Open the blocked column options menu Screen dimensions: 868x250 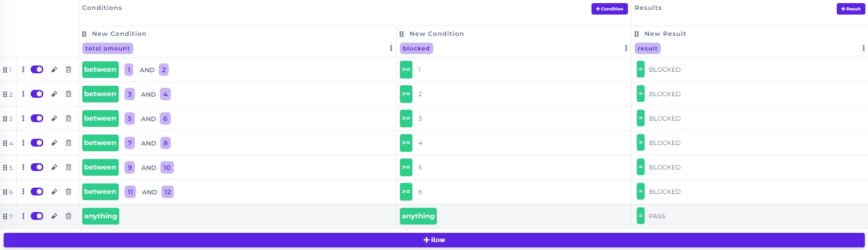(626, 48)
